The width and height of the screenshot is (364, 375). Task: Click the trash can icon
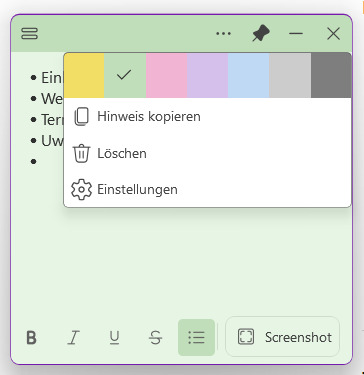coord(81,153)
